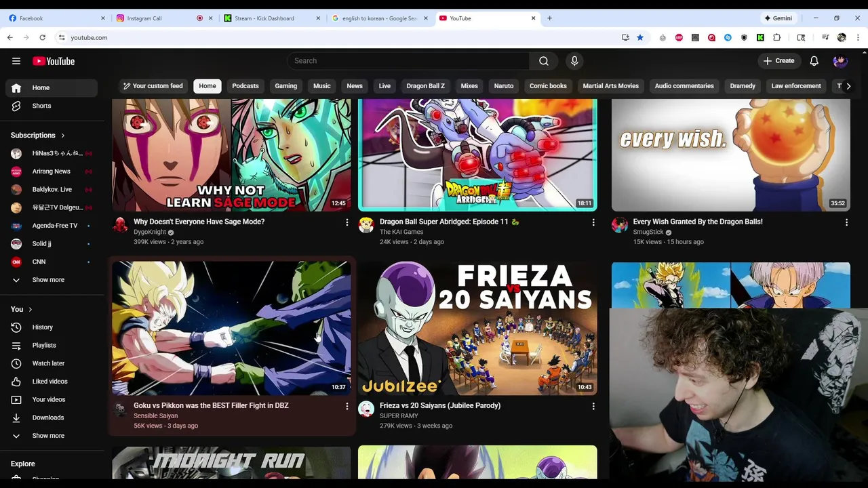868x488 pixels.
Task: Select the Your custom feed chip
Action: pyautogui.click(x=153, y=86)
